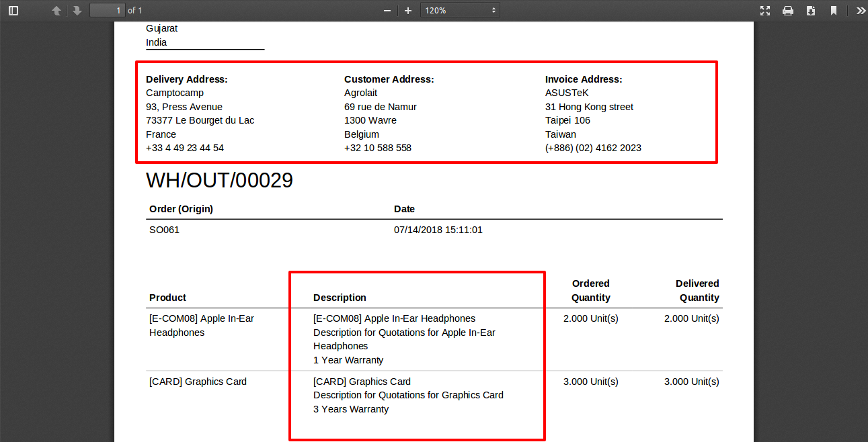Screen dimensions: 868x442
Task: Download the PDF file
Action: (x=811, y=11)
